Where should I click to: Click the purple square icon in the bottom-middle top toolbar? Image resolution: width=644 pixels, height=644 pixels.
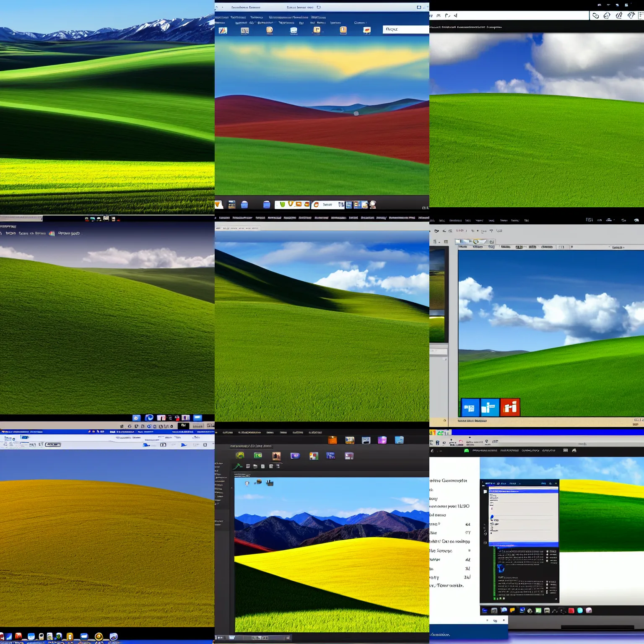[x=382, y=440]
